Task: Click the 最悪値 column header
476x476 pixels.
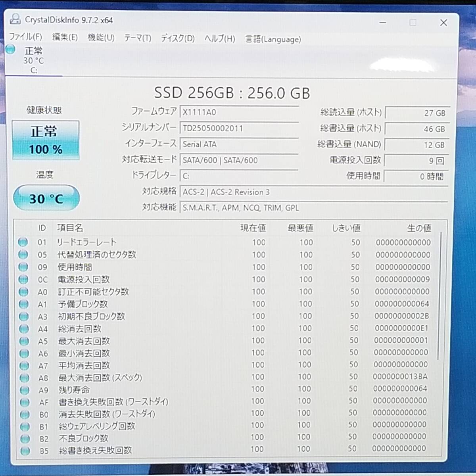Action: pos(300,228)
